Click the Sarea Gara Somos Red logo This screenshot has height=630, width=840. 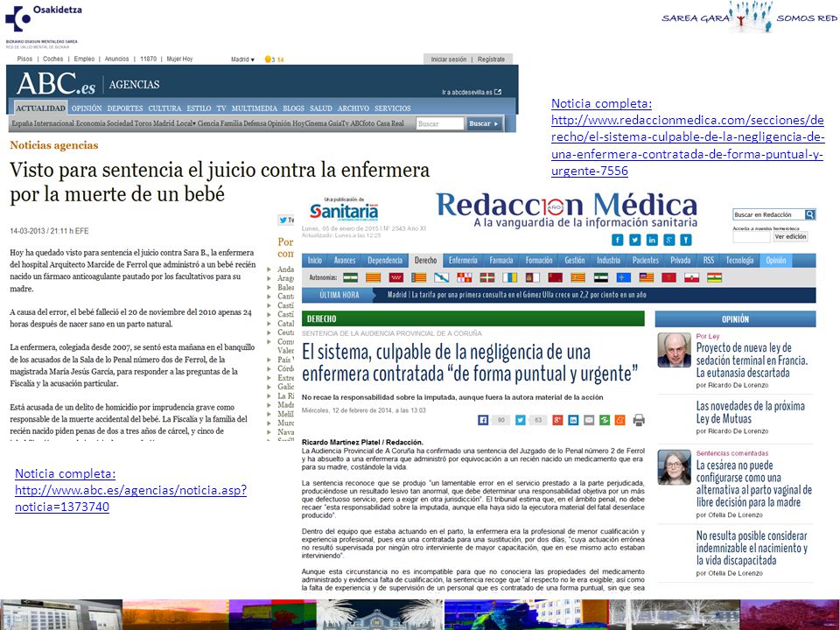[750, 17]
